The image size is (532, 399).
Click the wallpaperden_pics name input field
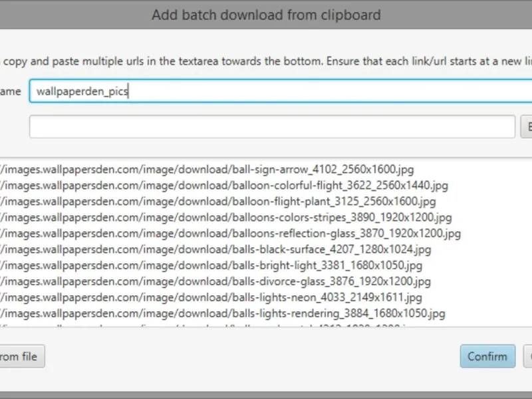281,91
